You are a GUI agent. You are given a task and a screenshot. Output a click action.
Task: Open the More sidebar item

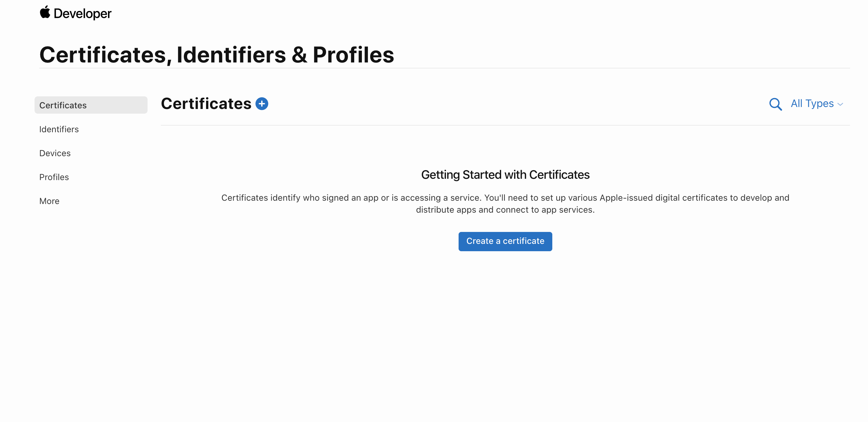(49, 201)
